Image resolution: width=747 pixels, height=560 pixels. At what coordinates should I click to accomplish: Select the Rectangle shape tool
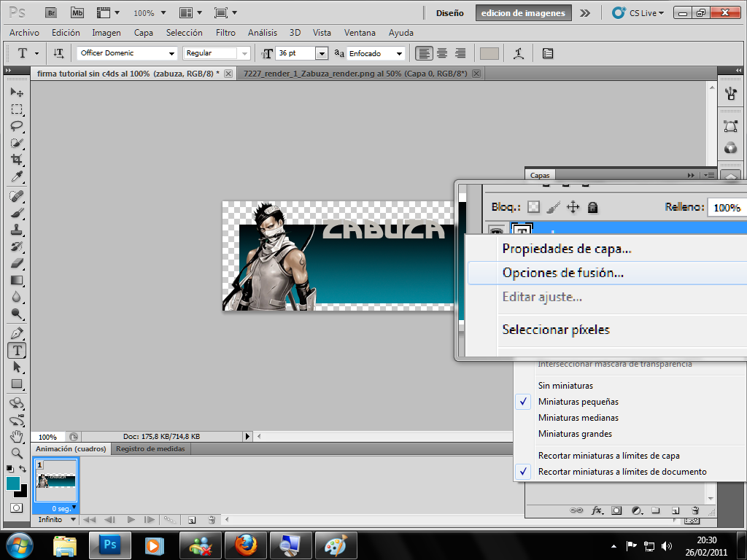coord(17,384)
